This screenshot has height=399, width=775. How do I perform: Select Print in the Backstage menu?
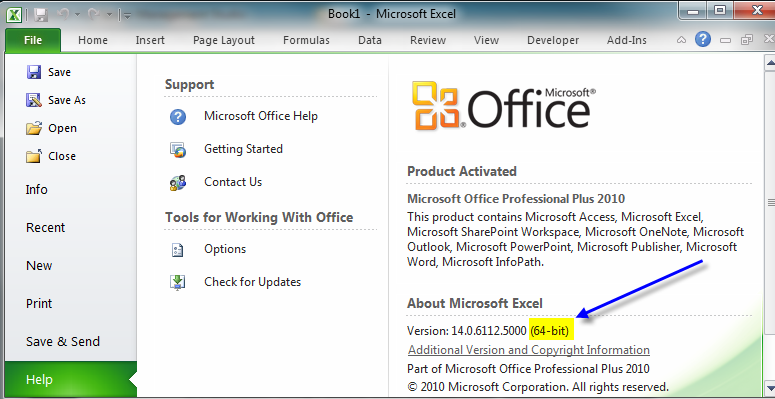(39, 304)
